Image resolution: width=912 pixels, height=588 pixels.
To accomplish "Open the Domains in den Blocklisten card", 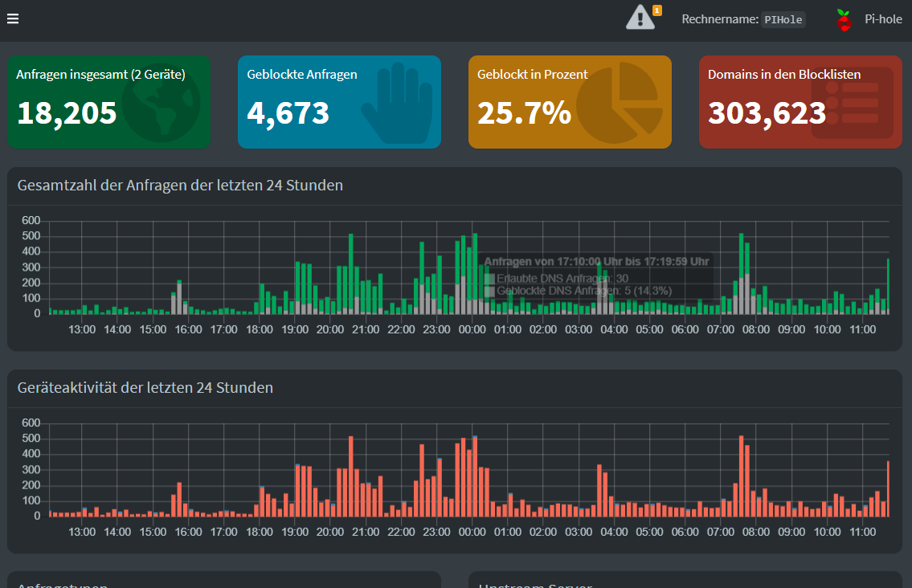I will click(800, 102).
